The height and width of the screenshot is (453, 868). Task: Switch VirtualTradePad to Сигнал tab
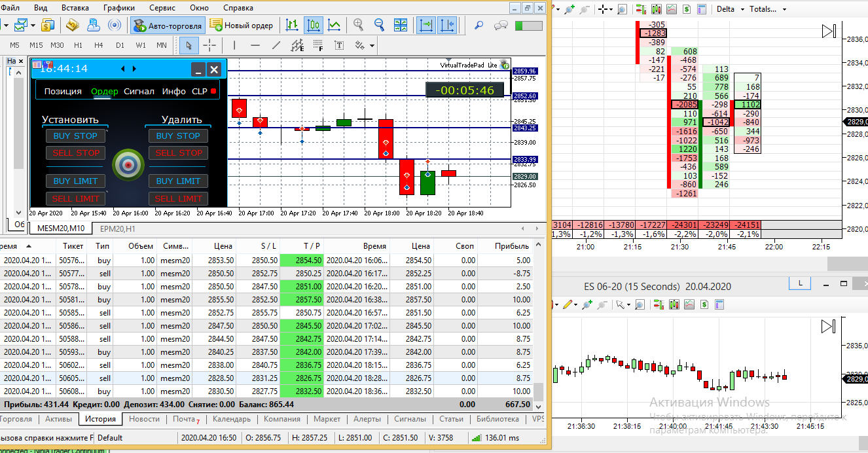[139, 92]
